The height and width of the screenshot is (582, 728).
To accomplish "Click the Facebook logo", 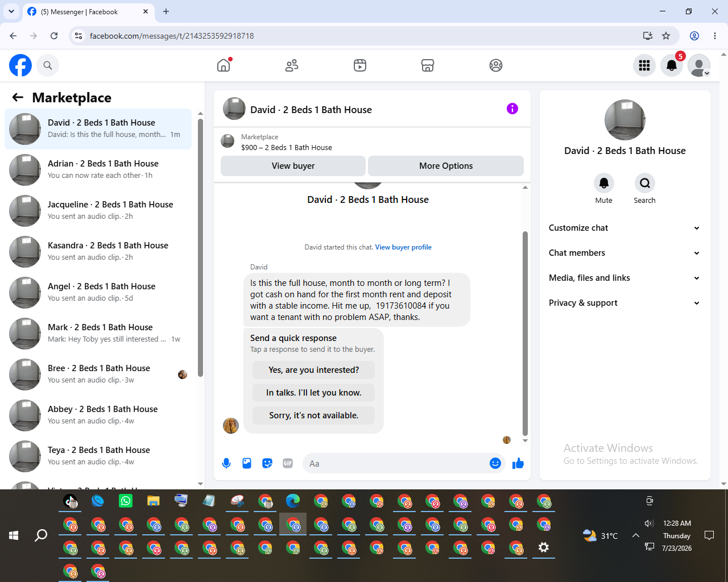I will pos(20,65).
